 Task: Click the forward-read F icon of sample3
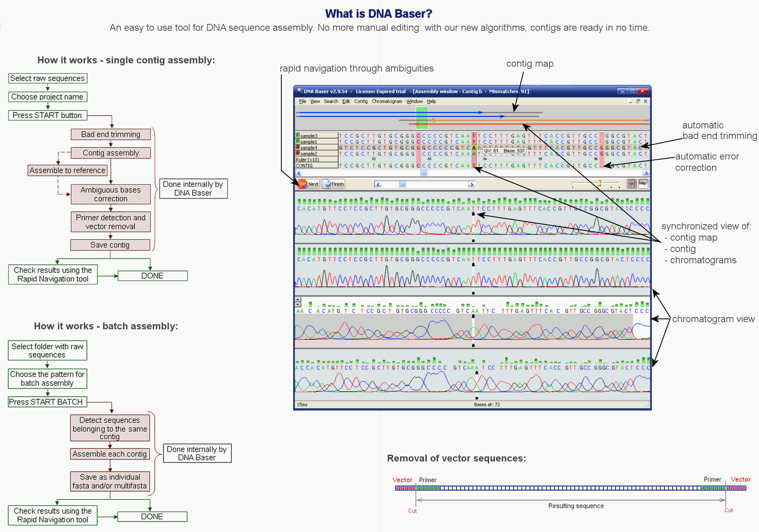pyautogui.click(x=298, y=135)
